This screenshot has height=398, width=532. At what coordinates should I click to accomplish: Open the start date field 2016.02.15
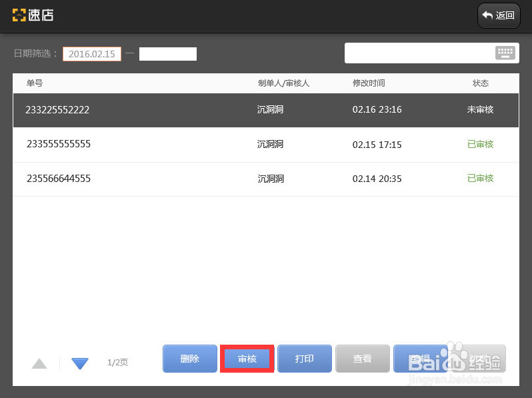pyautogui.click(x=92, y=54)
